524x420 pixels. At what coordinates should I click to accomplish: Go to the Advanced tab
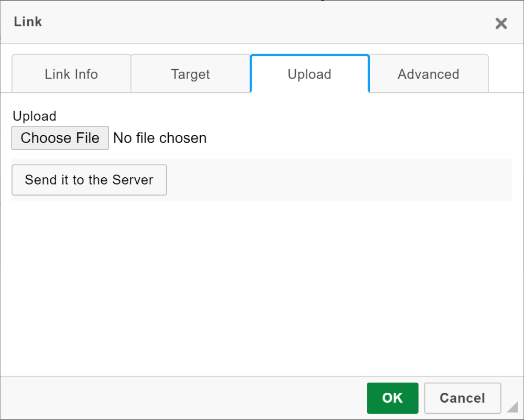click(429, 74)
